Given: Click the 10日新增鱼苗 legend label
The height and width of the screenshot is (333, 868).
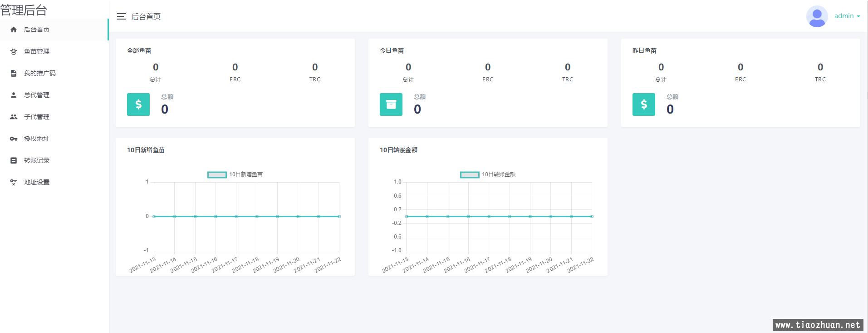Looking at the screenshot, I should click(x=246, y=174).
